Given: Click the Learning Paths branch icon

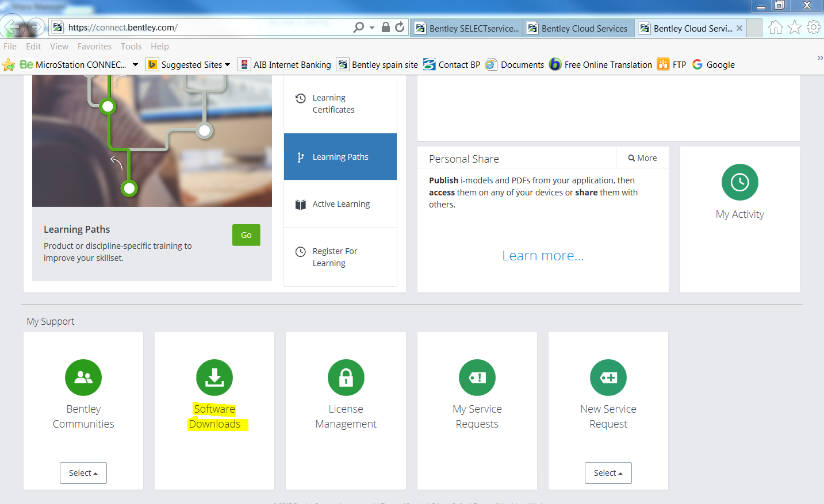Looking at the screenshot, I should pos(300,157).
